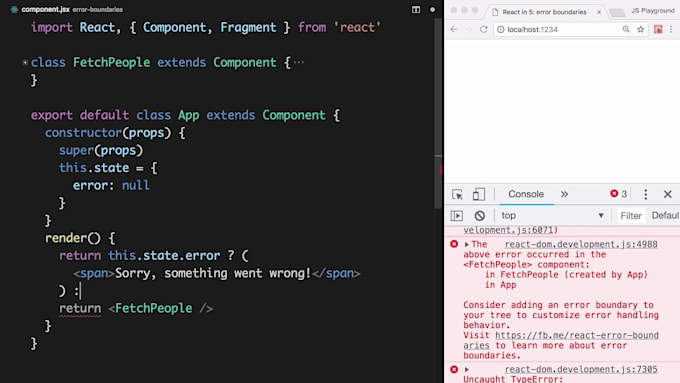Click the error icon beside Uncaught TypeError
The image size is (680, 383).
pyautogui.click(x=454, y=369)
